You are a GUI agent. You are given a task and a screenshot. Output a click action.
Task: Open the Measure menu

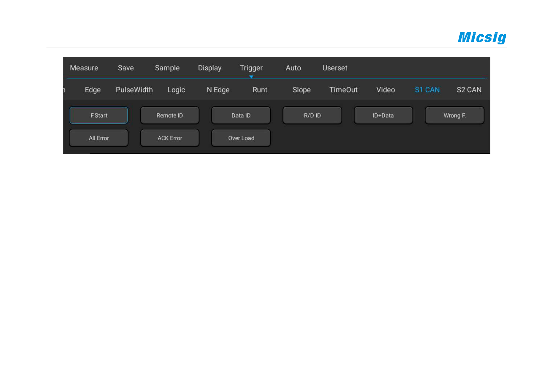point(84,68)
